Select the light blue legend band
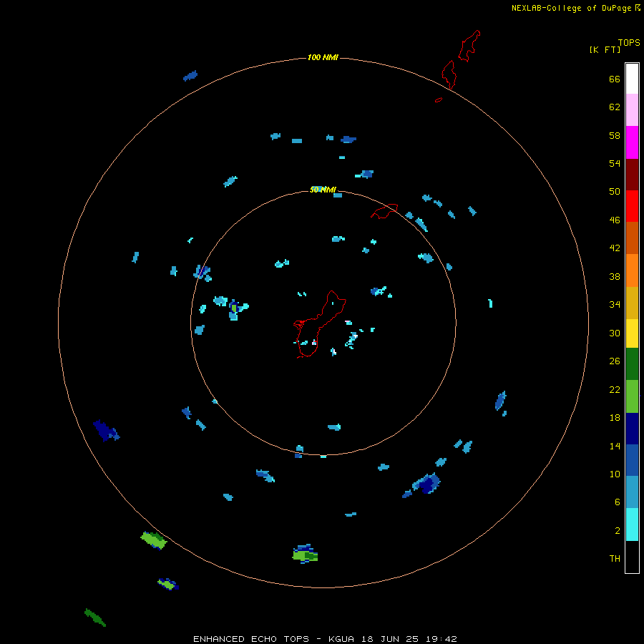 click(x=632, y=492)
